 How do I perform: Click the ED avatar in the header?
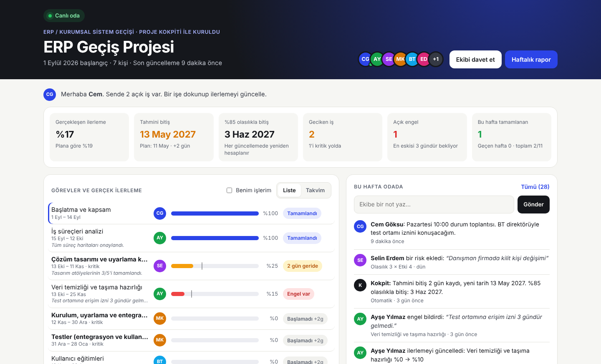coord(424,59)
